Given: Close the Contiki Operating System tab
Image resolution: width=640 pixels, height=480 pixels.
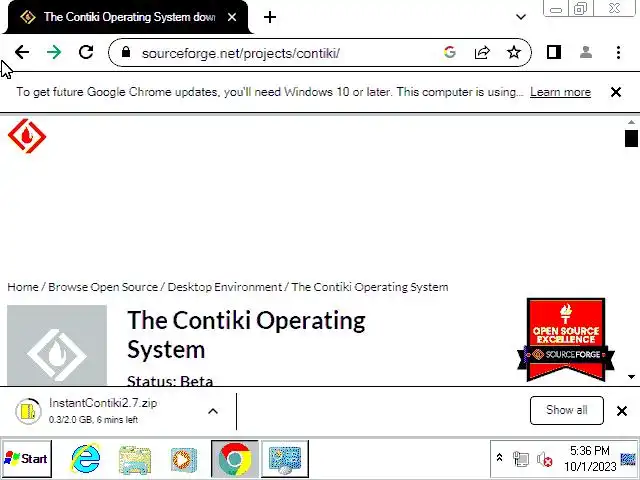Looking at the screenshot, I should tap(232, 17).
